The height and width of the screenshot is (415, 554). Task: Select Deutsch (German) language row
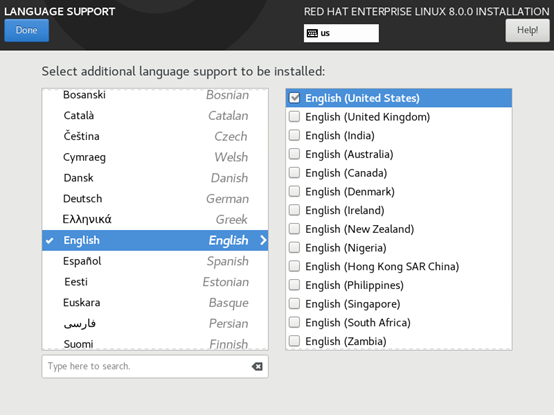point(155,199)
